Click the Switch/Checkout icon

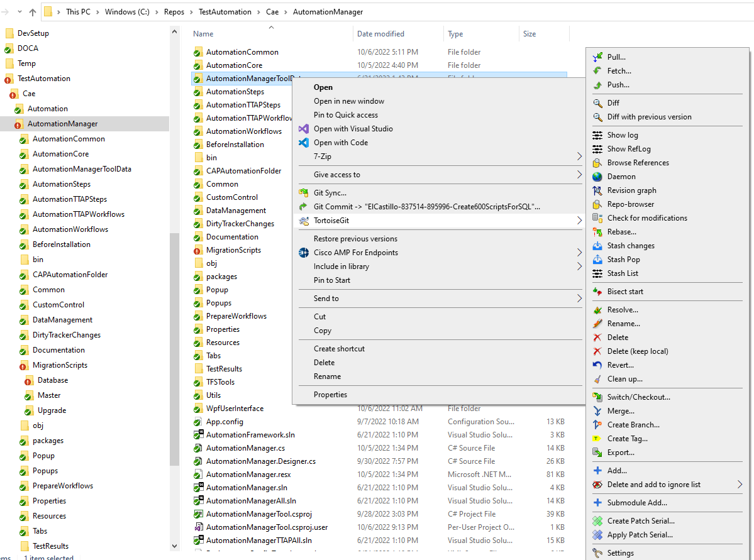[x=597, y=397]
